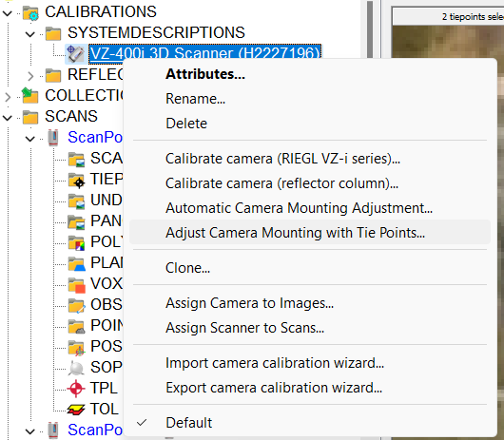
Task: Select VZ-400i 3D Scanner (H2227196) entry
Action: click(204, 53)
